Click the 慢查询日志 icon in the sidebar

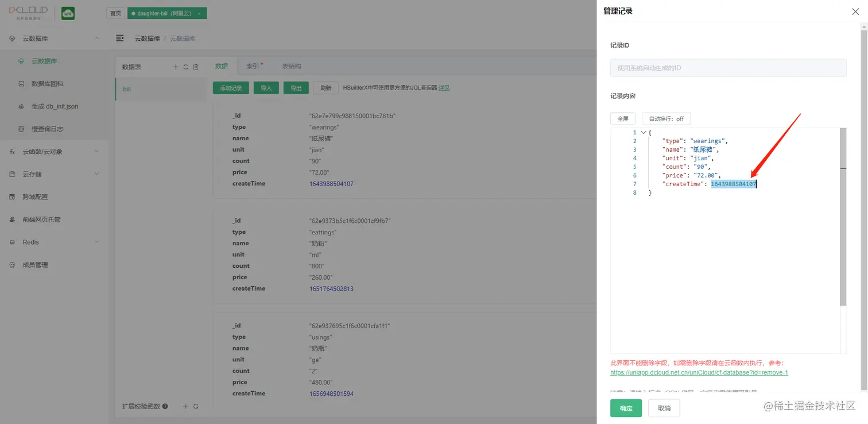tap(21, 129)
